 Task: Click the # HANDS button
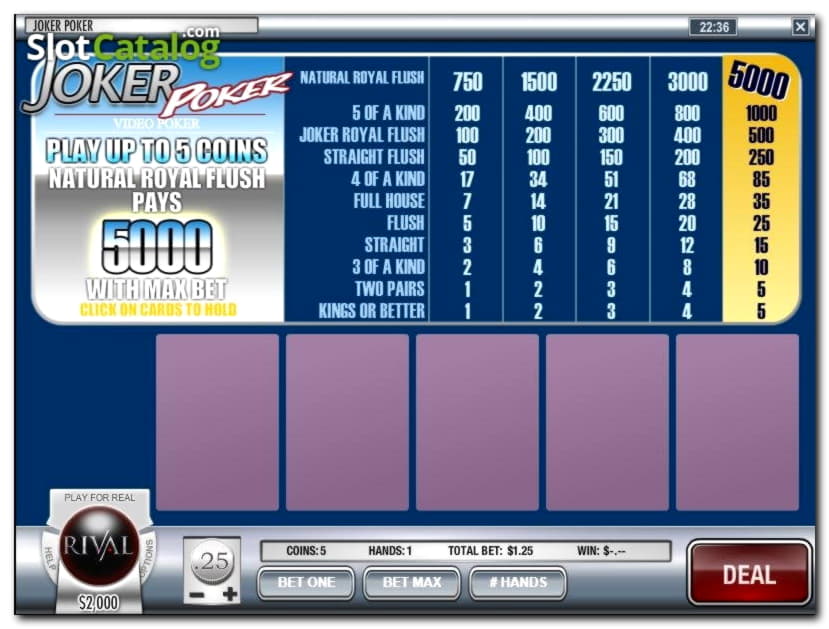[518, 582]
